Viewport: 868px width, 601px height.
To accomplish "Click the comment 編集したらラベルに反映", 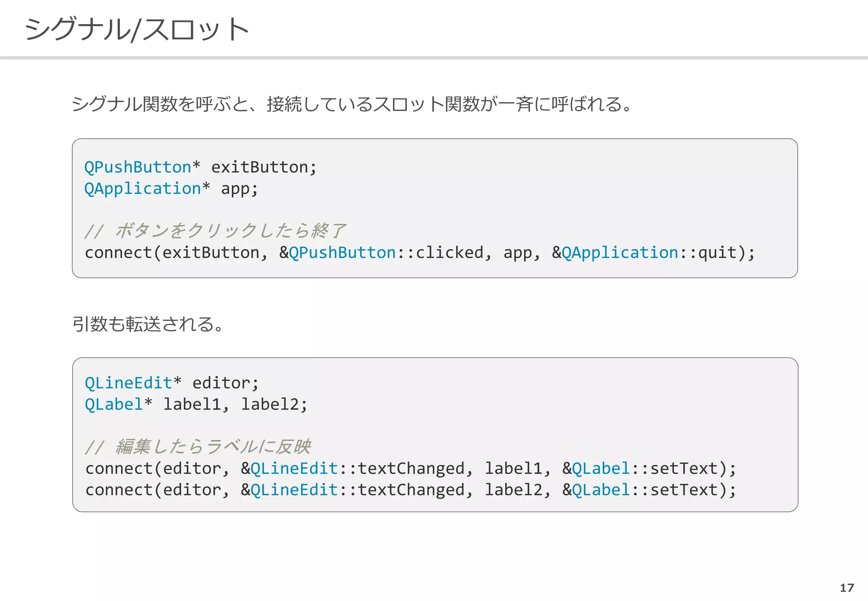I will point(198,447).
